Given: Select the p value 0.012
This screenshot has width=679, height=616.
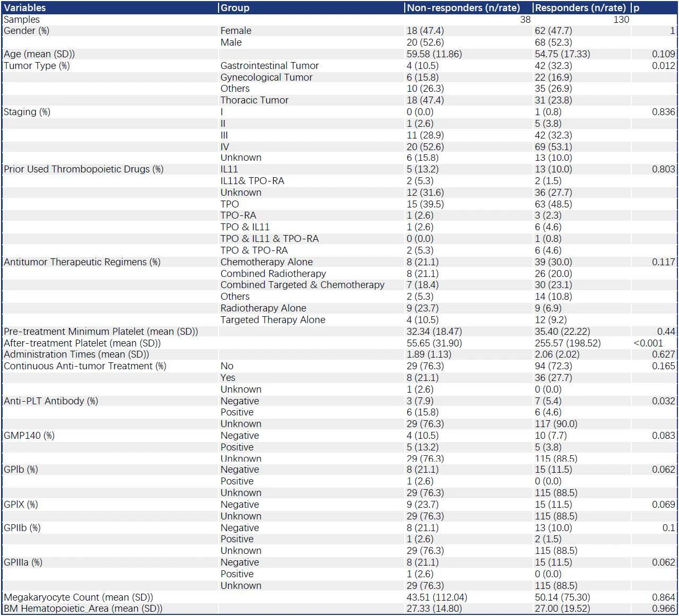Looking at the screenshot, I should pos(664,66).
